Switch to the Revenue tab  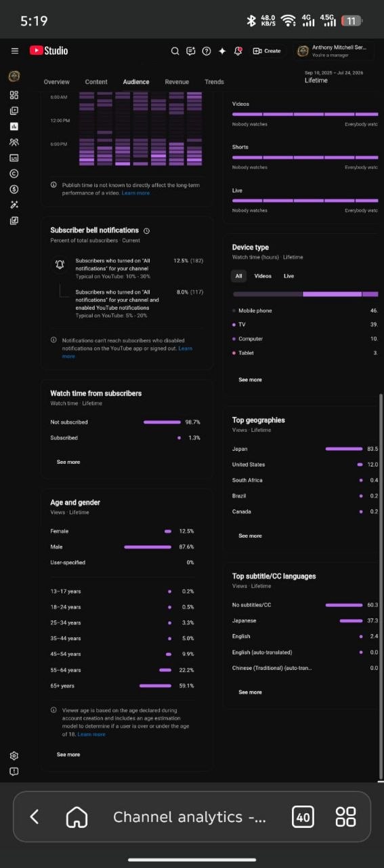(x=177, y=82)
